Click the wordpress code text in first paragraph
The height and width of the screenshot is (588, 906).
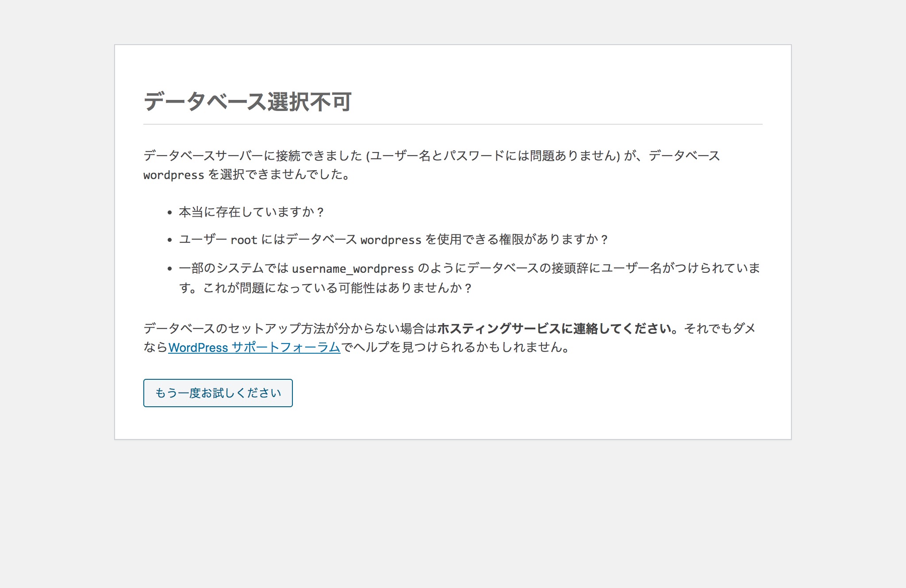pyautogui.click(x=173, y=175)
